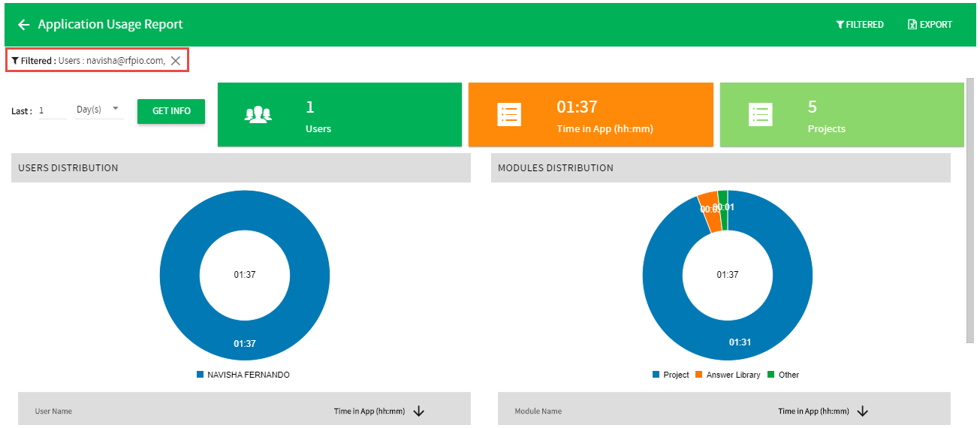The image size is (980, 428).
Task: Toggle the Other legend swatch
Action: (x=770, y=375)
